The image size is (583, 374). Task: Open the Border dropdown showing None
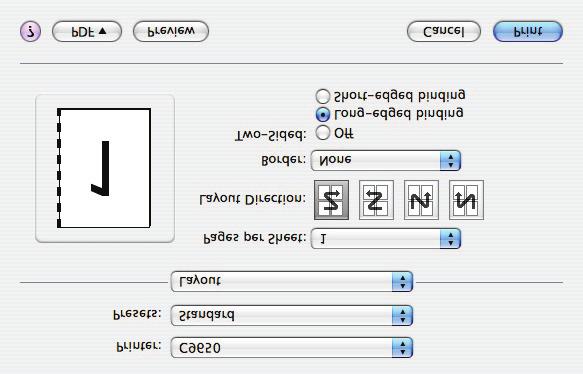386,161
